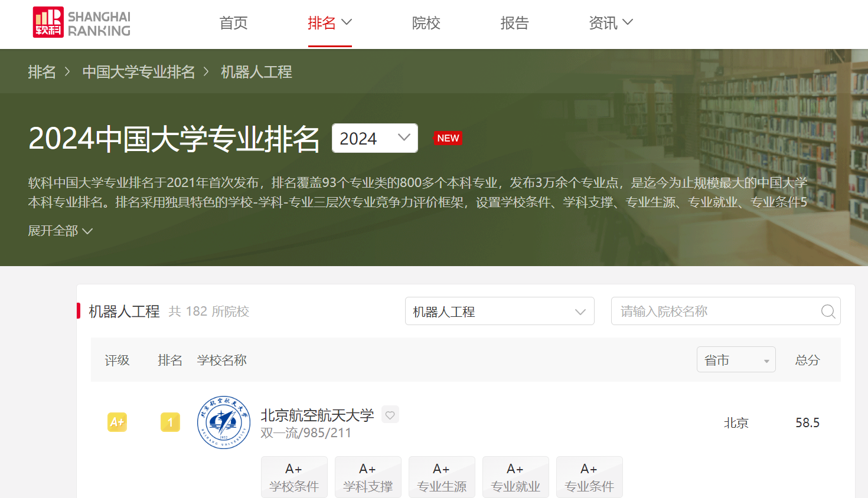Open the 报告 navigation tab
The height and width of the screenshot is (498, 868).
point(514,23)
